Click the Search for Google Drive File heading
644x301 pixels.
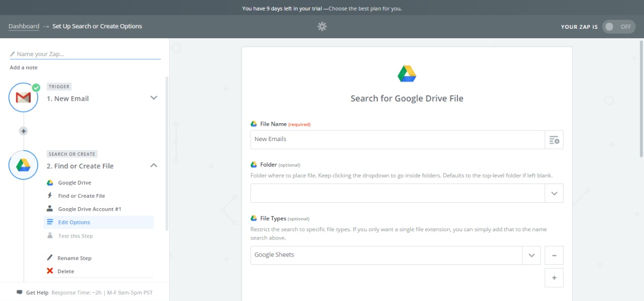tap(407, 98)
